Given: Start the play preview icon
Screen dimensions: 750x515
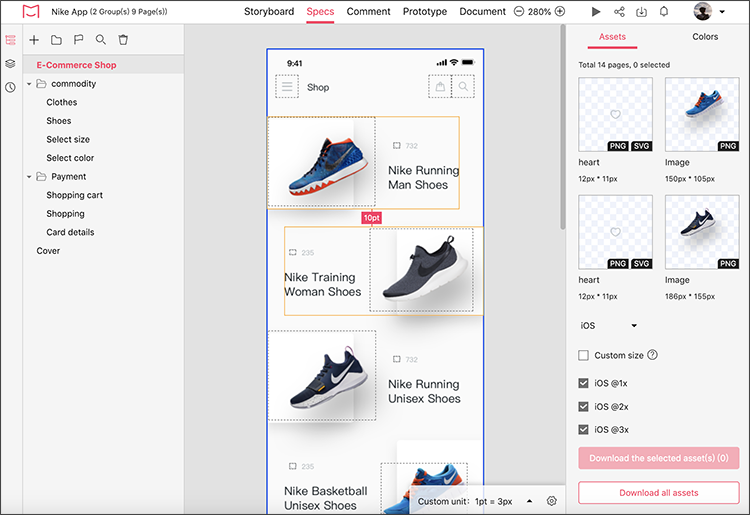Looking at the screenshot, I should pyautogui.click(x=596, y=11).
